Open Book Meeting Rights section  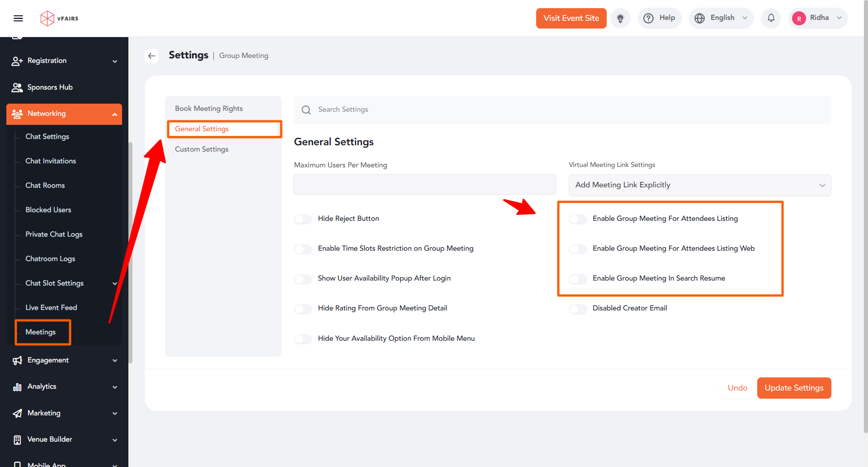pyautogui.click(x=209, y=109)
